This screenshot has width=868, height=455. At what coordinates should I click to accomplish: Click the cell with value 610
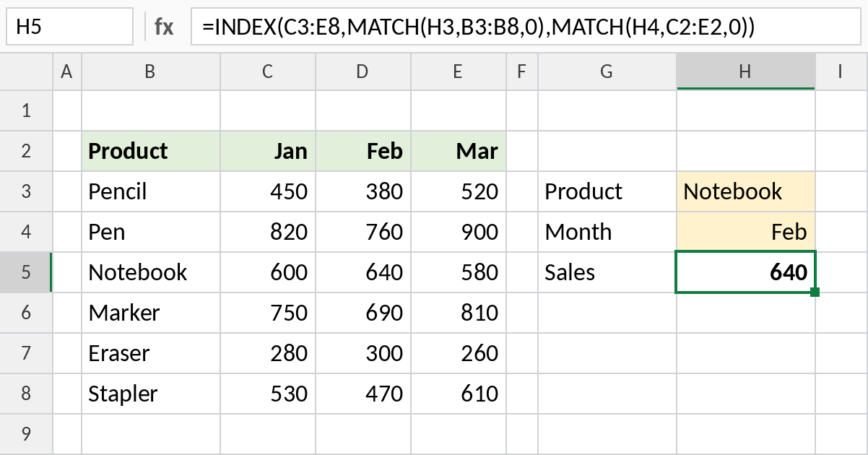pyautogui.click(x=459, y=394)
